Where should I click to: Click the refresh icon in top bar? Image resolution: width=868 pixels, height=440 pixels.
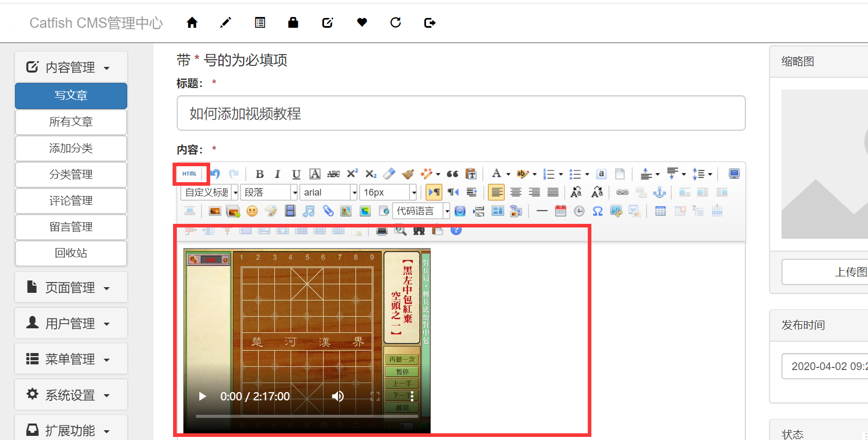(396, 23)
